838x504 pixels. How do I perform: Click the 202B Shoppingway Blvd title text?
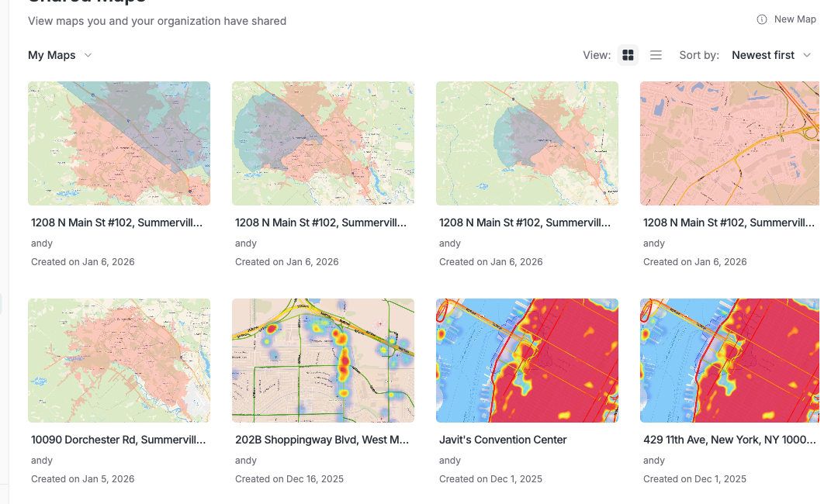pyautogui.click(x=322, y=440)
